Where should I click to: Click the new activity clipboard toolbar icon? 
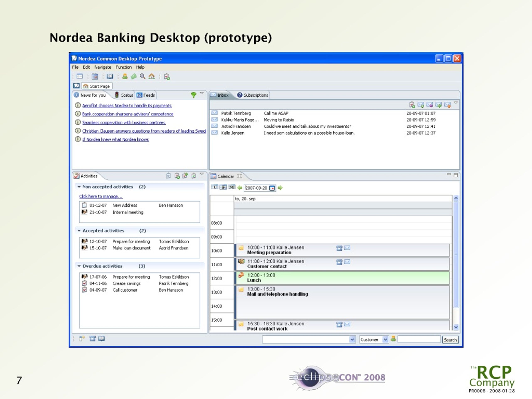tap(167, 77)
